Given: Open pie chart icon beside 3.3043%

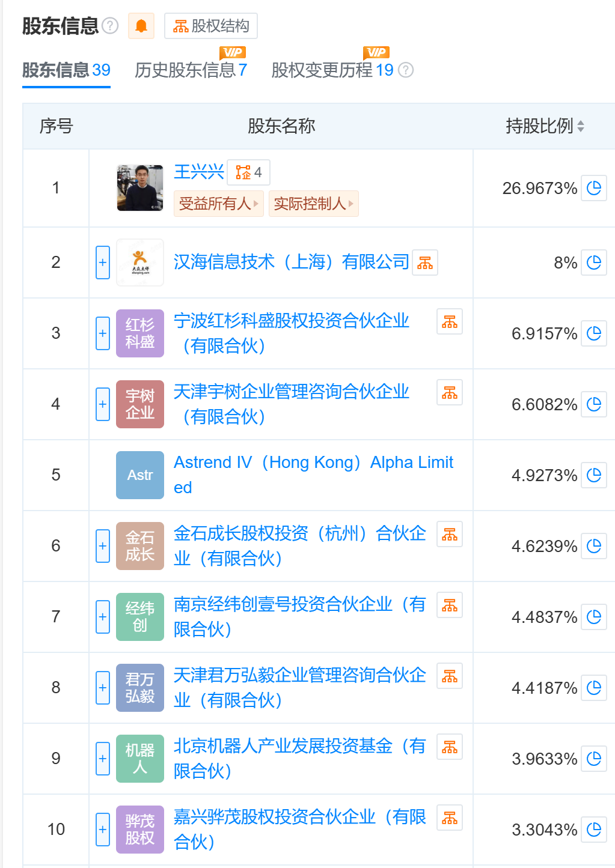Looking at the screenshot, I should [x=594, y=830].
